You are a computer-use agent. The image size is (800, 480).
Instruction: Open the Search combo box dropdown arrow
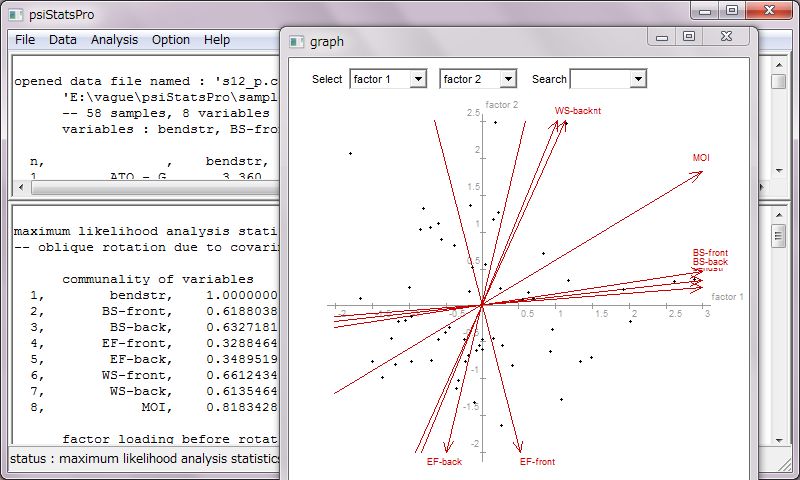tap(638, 79)
